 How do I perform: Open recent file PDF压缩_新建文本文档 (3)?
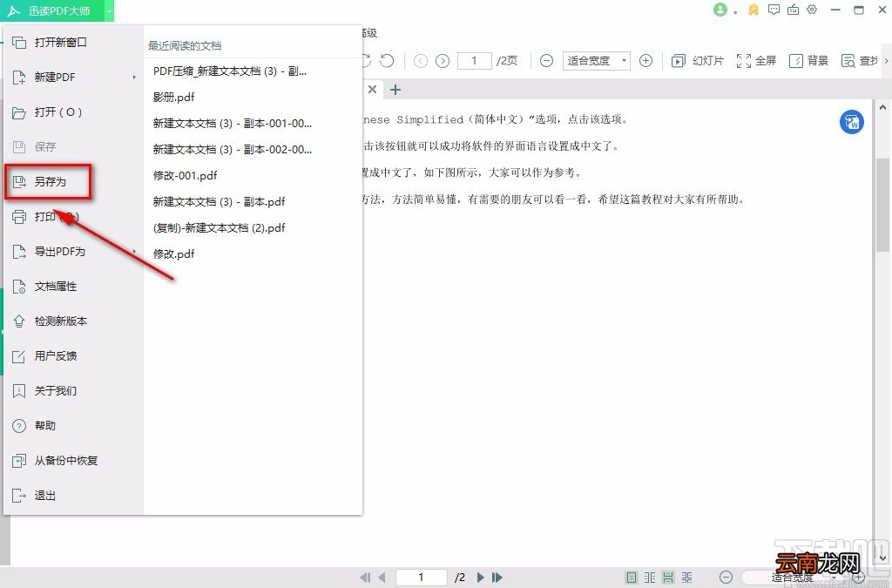pyautogui.click(x=230, y=71)
